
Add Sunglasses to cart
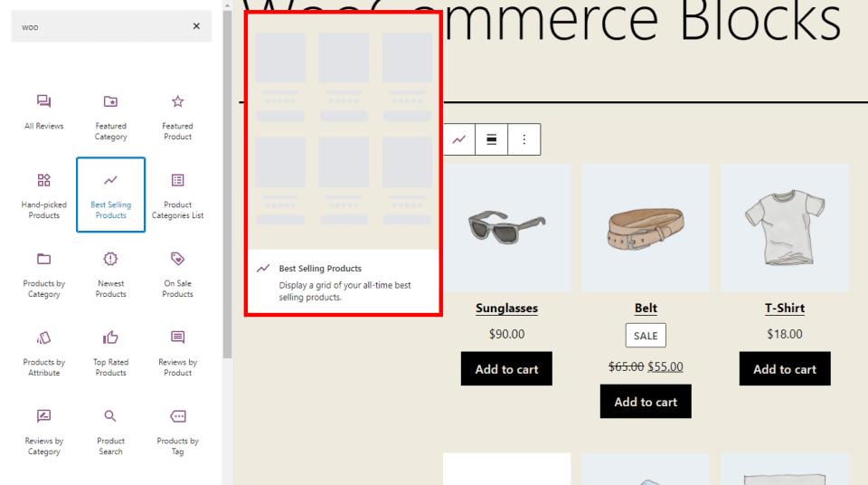pos(506,368)
